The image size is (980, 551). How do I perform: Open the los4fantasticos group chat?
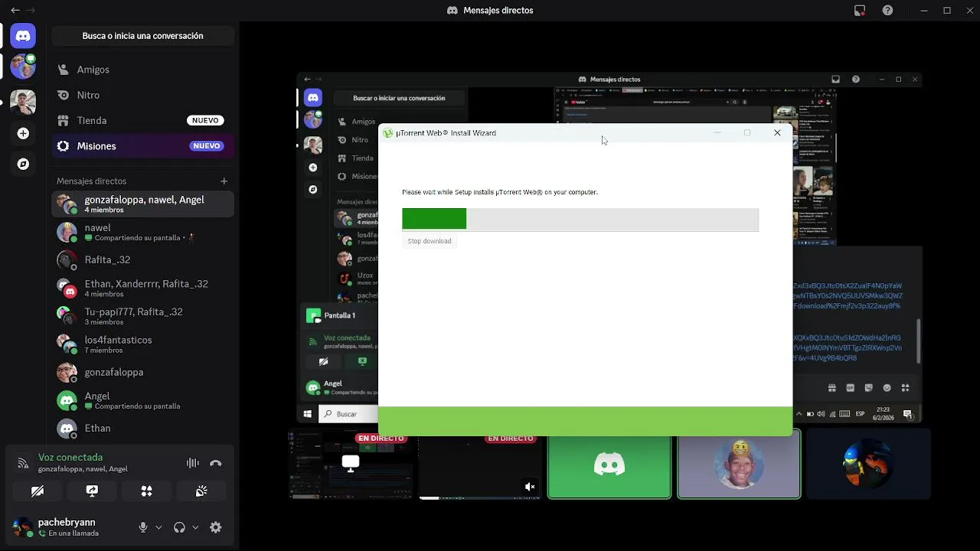[142, 344]
